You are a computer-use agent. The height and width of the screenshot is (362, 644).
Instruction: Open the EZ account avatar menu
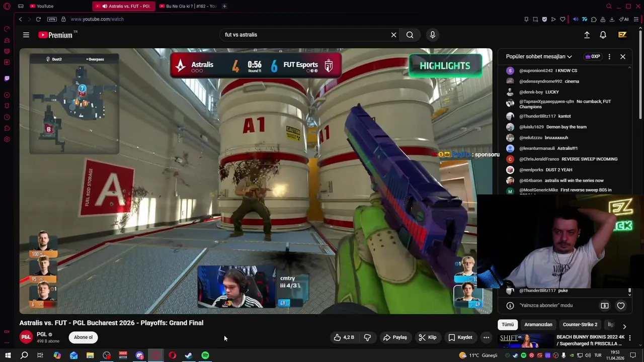click(622, 35)
